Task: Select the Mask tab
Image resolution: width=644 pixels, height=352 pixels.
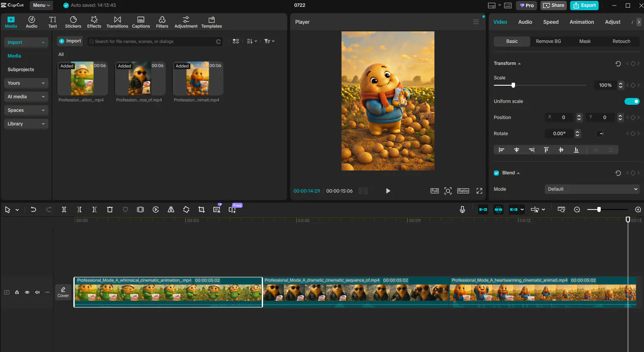Action: pos(585,41)
